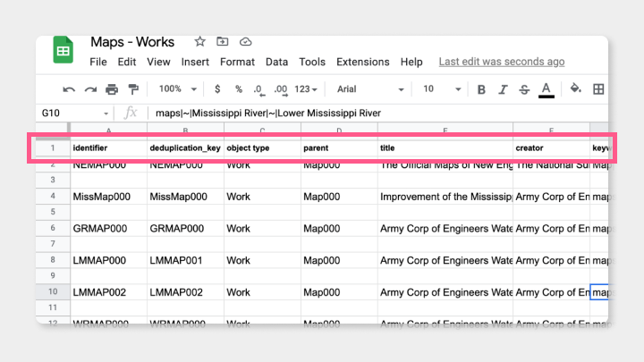Rename the Maps - Works document title
Screen dimensions: 644x362
[132, 42]
